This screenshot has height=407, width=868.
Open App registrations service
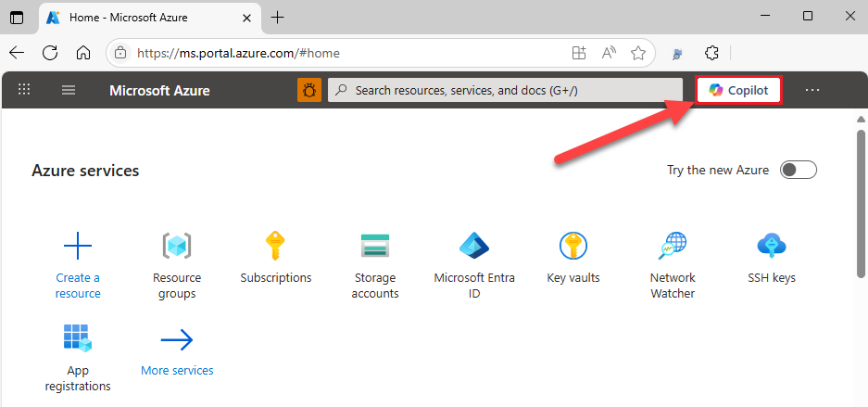point(78,339)
